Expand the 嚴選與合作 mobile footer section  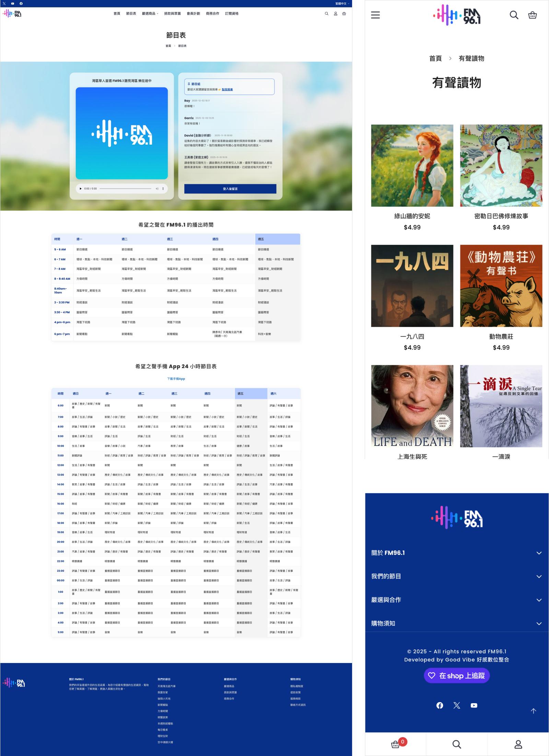457,600
